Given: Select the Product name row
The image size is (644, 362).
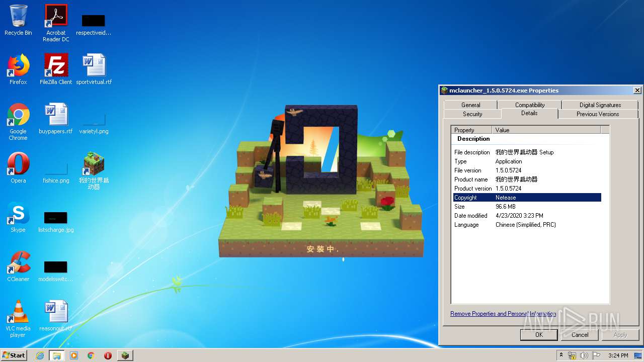Looking at the screenshot, I should coord(527,179).
